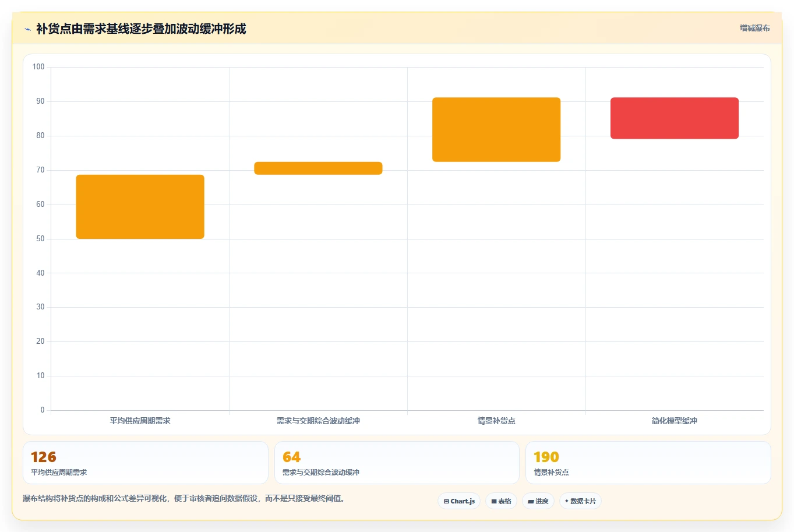The height and width of the screenshot is (532, 794).
Task: Click the value 64 in second card
Action: click(x=291, y=457)
